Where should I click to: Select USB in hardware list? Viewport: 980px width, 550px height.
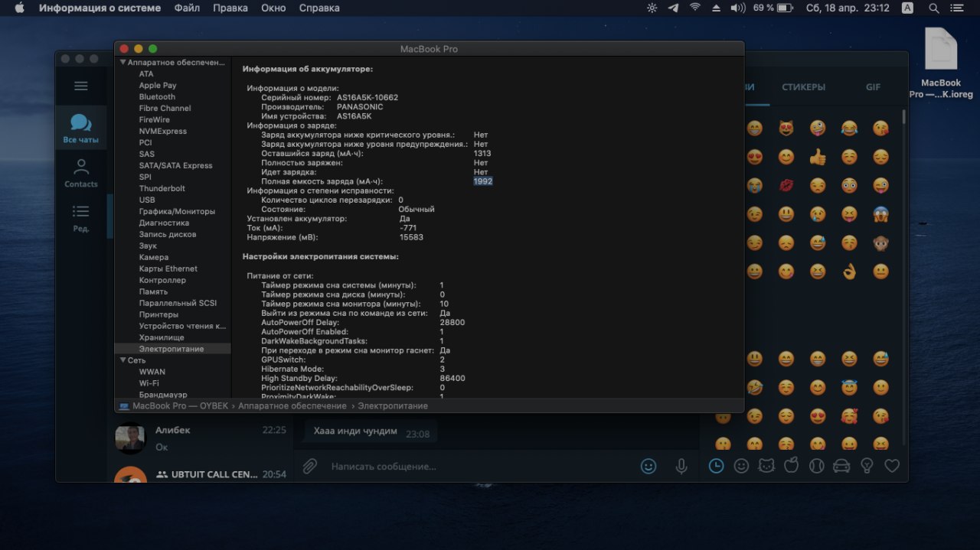pos(147,200)
